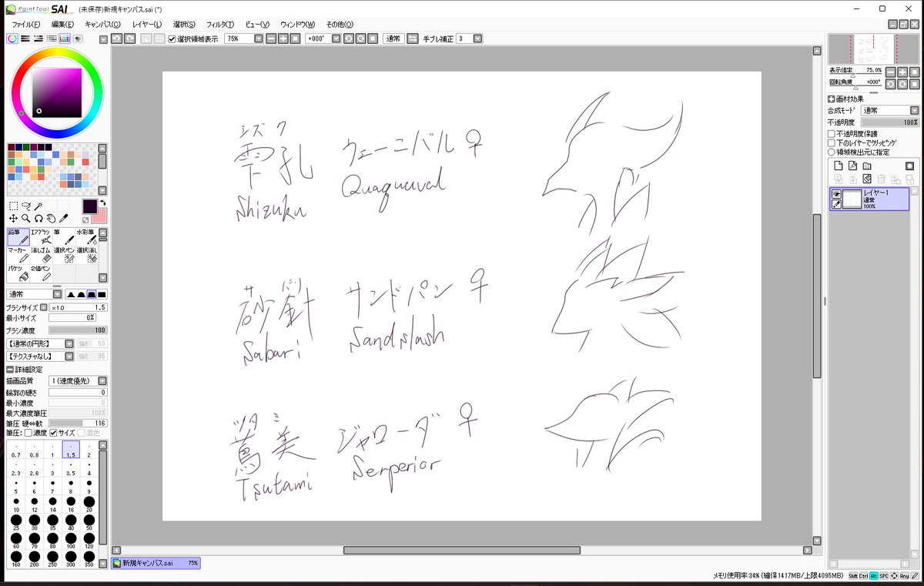Toggle the 筆圧 濃度 checkbox
The width and height of the screenshot is (924, 586).
point(28,433)
